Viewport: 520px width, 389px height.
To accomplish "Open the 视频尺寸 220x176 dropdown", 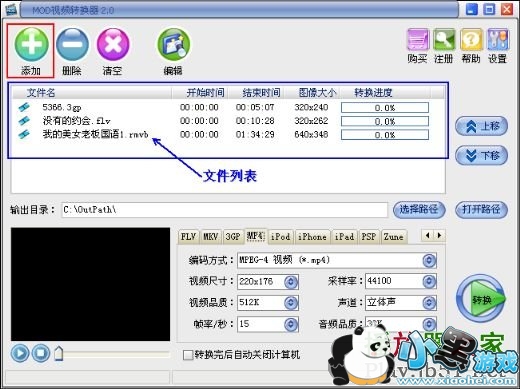I will click(x=291, y=282).
